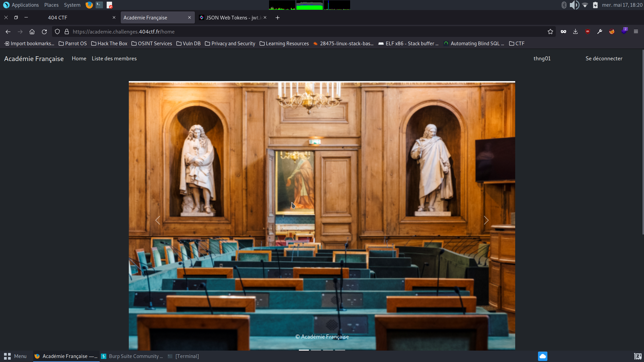Click the wrench extension toolbar icon
Image resolution: width=644 pixels, height=362 pixels.
599,32
